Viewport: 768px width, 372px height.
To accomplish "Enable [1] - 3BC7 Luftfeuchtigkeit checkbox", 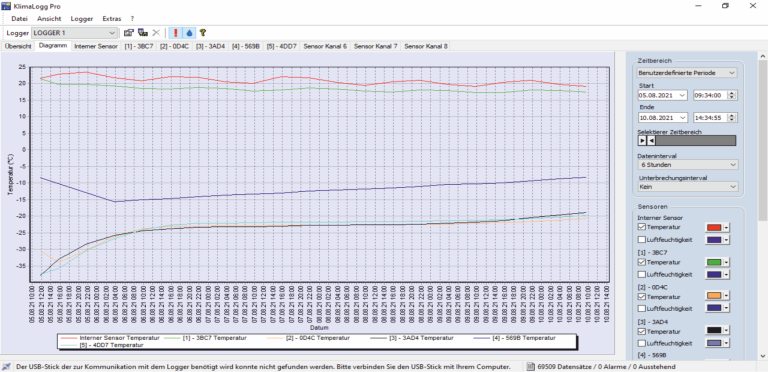I will point(642,275).
